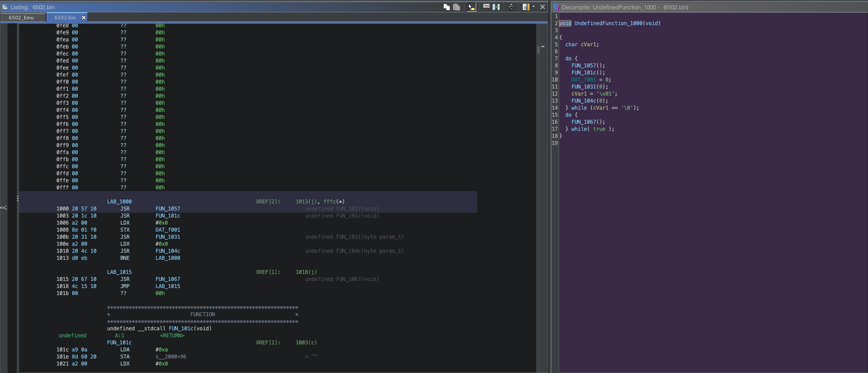Click the Decompile panel title icon
The width and height of the screenshot is (868, 373).
[556, 7]
